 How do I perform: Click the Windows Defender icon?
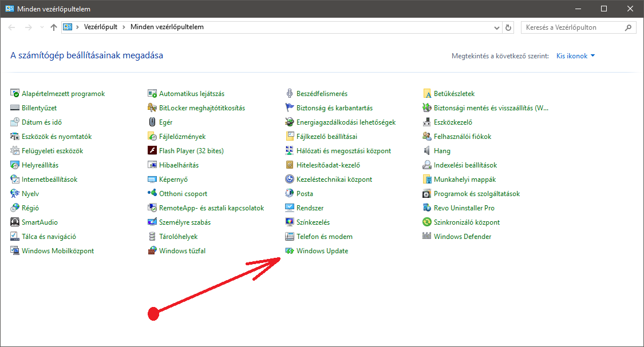point(426,236)
